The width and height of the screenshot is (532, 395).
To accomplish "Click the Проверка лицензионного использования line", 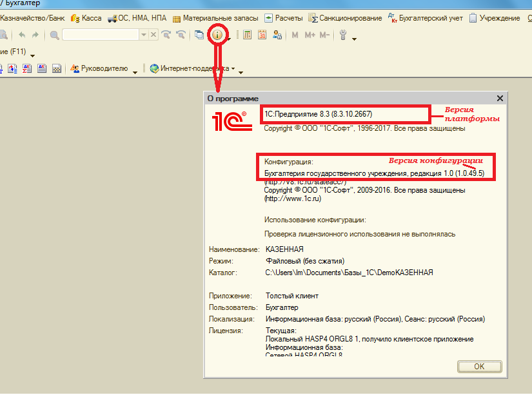I will pos(360,235).
